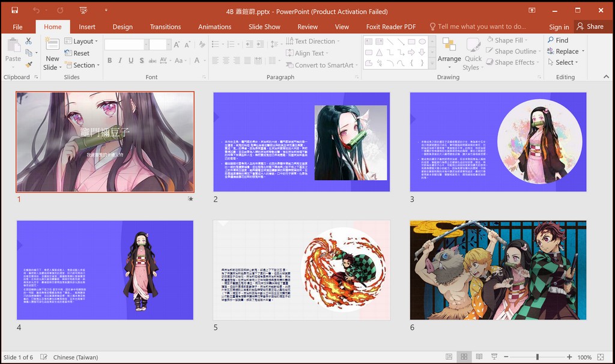This screenshot has height=364, width=615.
Task: Center text in Paragraph group
Action: 226,61
